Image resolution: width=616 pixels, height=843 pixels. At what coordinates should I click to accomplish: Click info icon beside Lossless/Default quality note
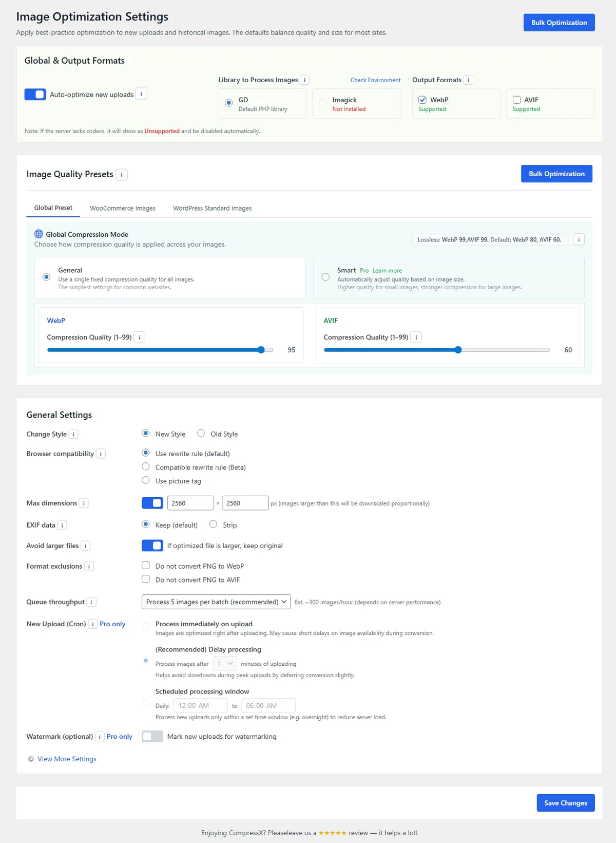coord(579,239)
